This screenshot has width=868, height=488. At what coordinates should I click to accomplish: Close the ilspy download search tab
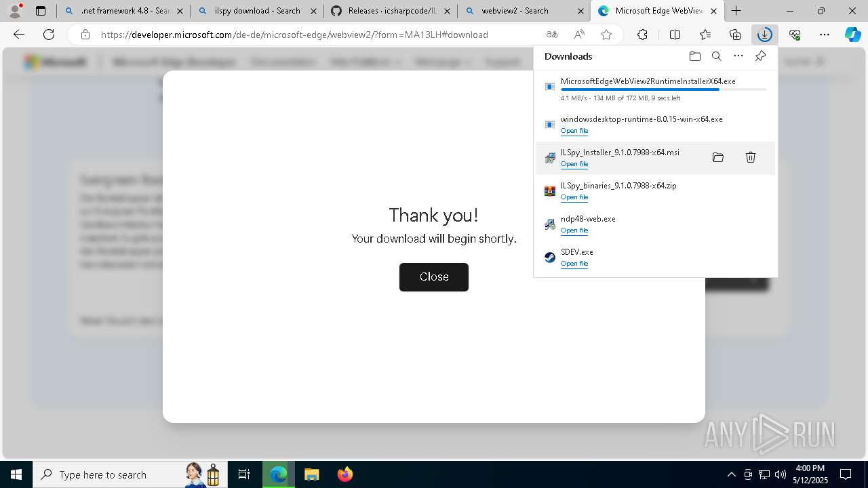coord(313,11)
